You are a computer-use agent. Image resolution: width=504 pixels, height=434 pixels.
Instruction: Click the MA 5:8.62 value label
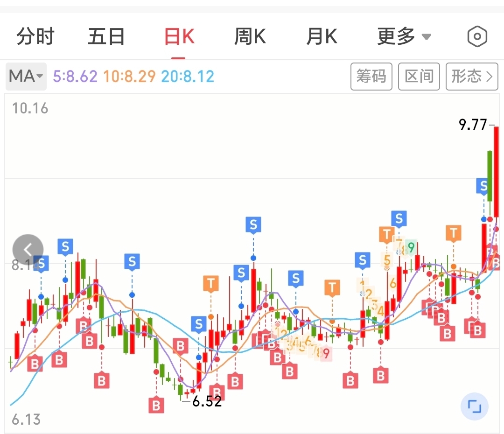(x=75, y=77)
